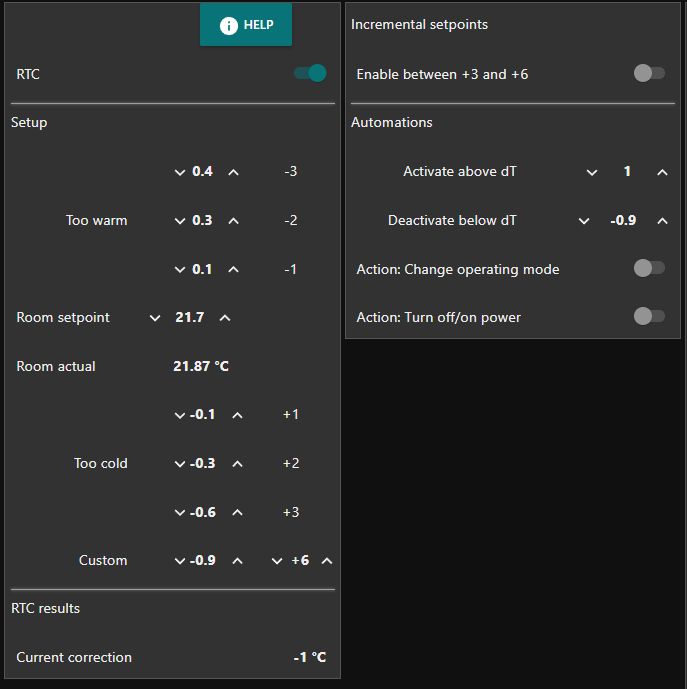Click the info icon in HELP button
The image size is (687, 689).
click(x=229, y=25)
